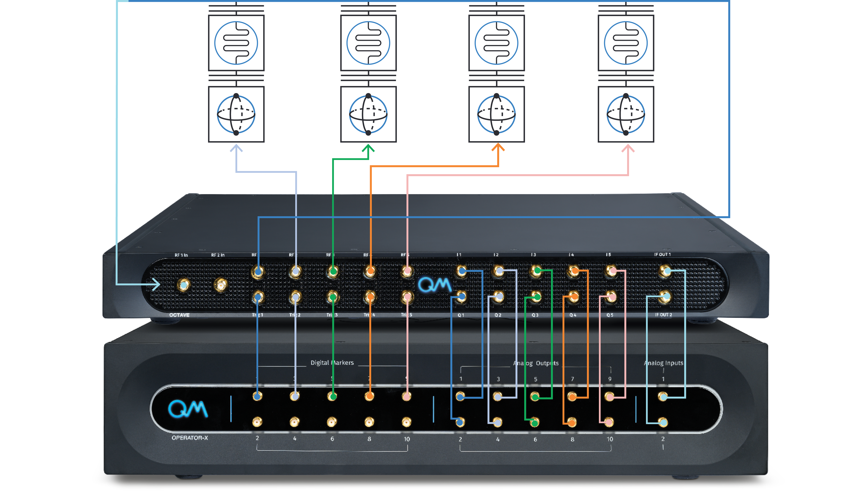Select Digital Marker 2 connector on OPERATOR-X
Image resolution: width=868 pixels, height=499 pixels.
(x=257, y=422)
